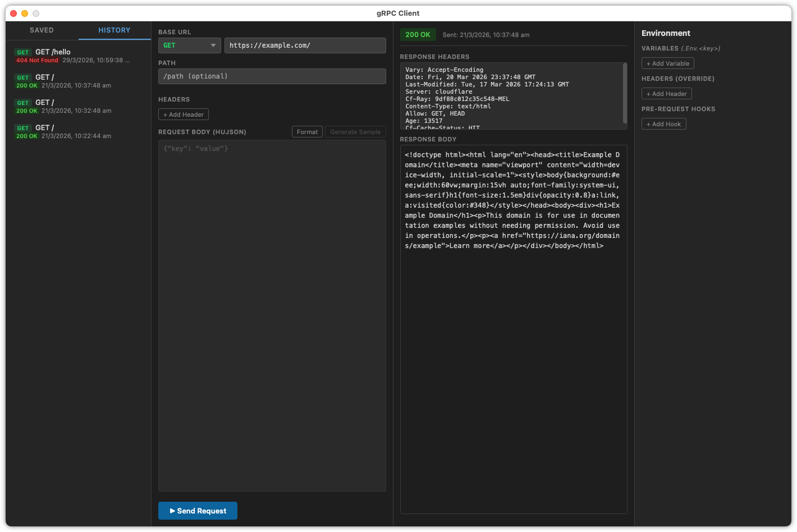Click the 200 OK status badge

(418, 35)
